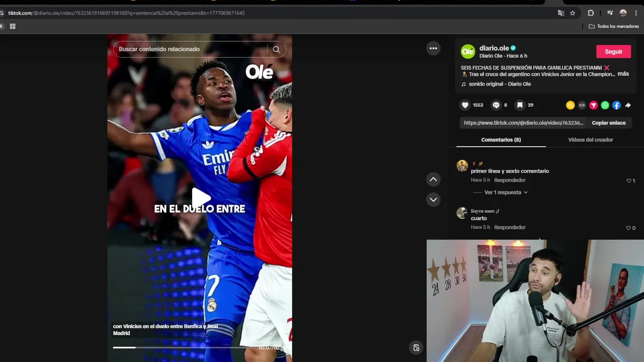The width and height of the screenshot is (644, 362).
Task: Repost video with yellow repost icon
Action: [570, 105]
